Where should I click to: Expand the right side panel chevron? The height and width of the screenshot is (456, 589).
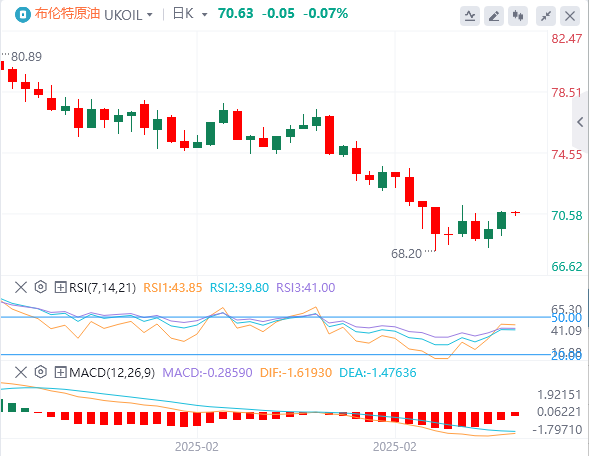click(580, 122)
